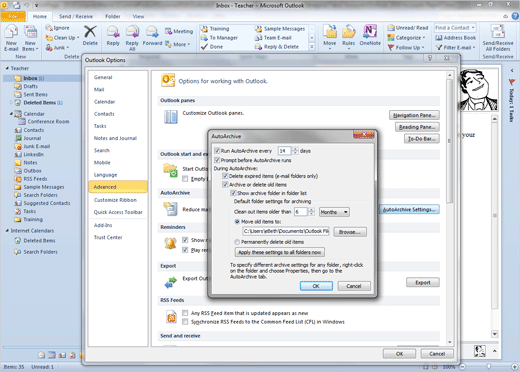The image size is (520, 372).
Task: Select Mail category in Outlook Options
Action: (x=99, y=89)
